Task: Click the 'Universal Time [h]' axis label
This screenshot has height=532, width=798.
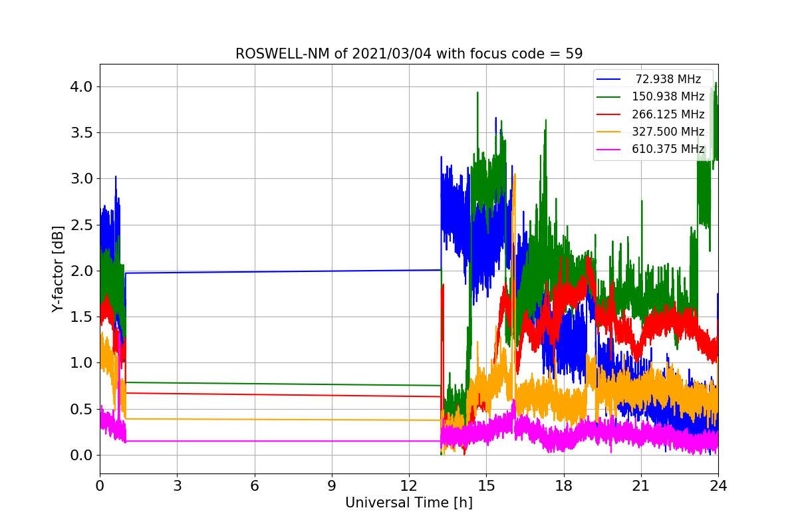Action: (409, 503)
